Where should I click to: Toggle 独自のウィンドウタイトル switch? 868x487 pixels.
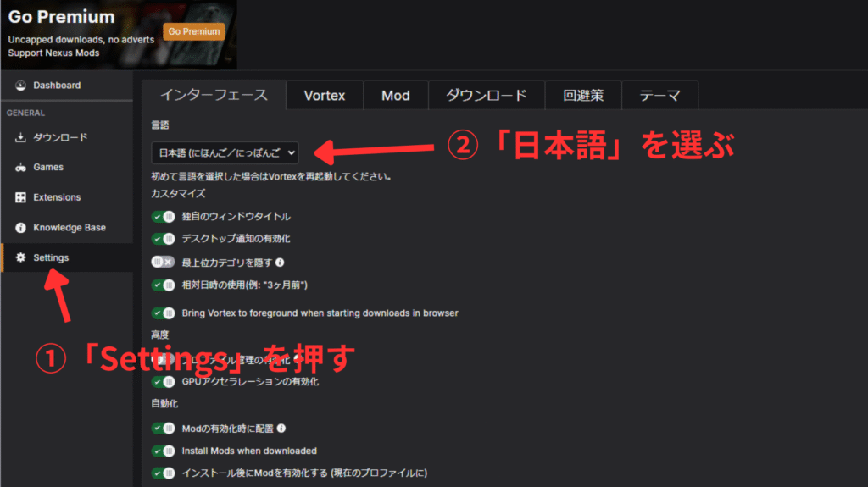[164, 216]
